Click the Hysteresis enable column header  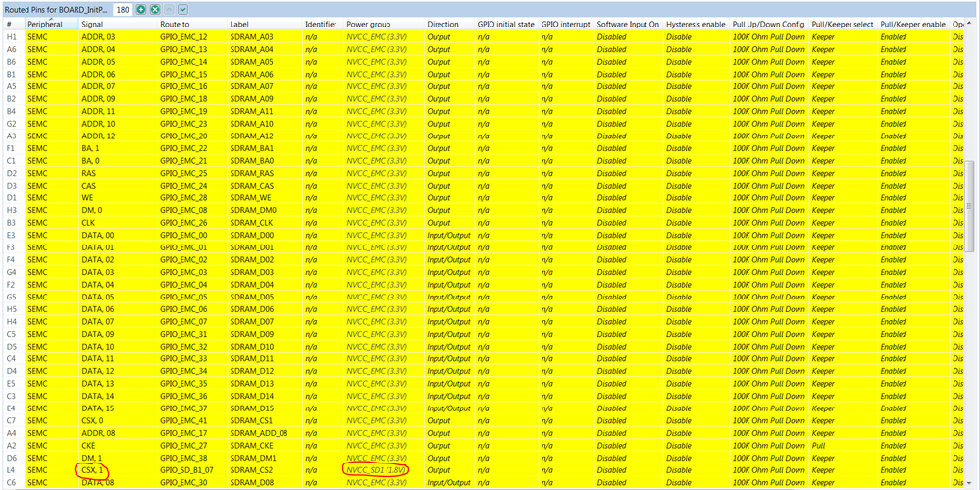point(696,24)
